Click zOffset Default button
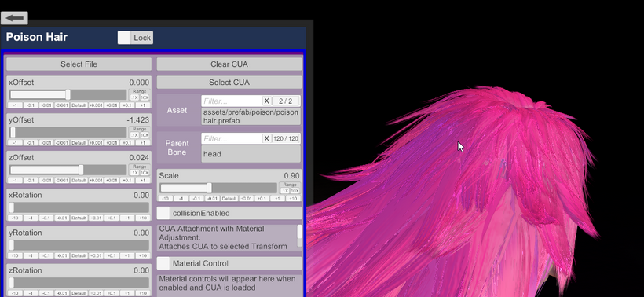The height and width of the screenshot is (297, 644). pos(79,181)
